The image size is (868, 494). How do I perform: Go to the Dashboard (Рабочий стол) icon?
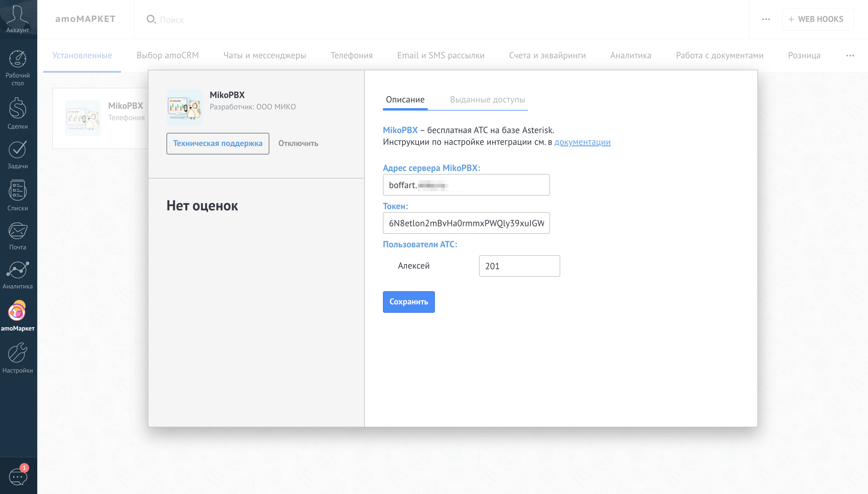tap(18, 59)
